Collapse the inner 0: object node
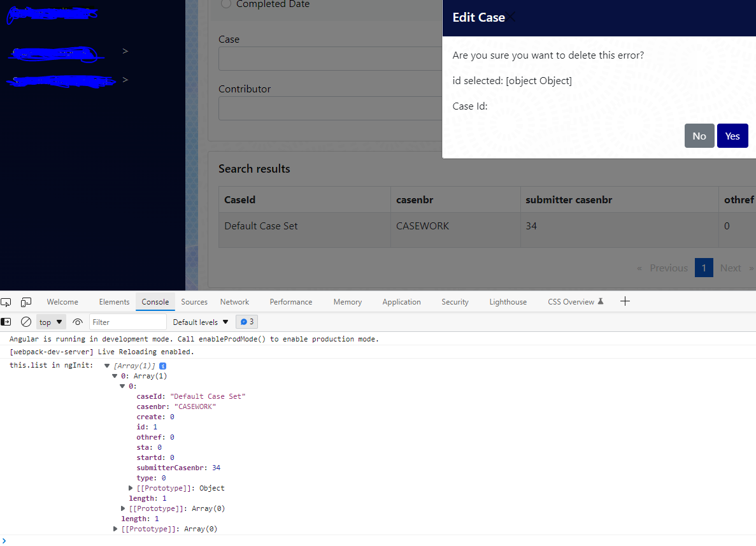This screenshot has width=756, height=546. pyautogui.click(x=122, y=386)
